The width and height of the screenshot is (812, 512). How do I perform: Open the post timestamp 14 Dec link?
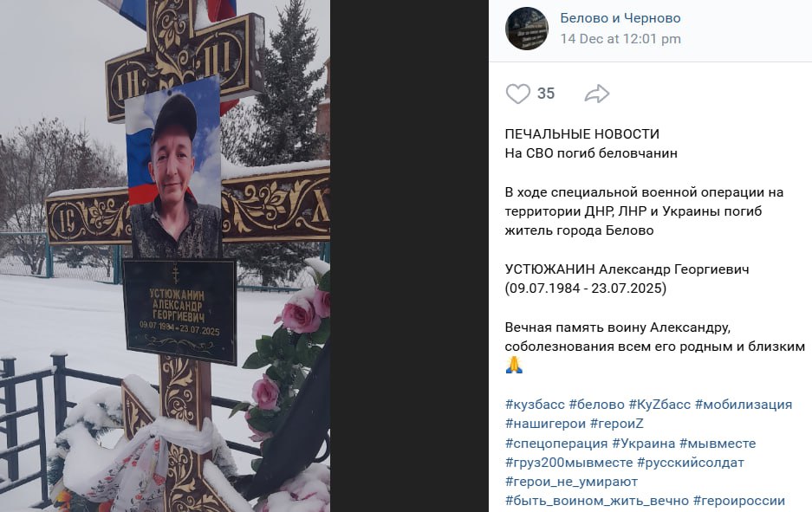coord(620,39)
